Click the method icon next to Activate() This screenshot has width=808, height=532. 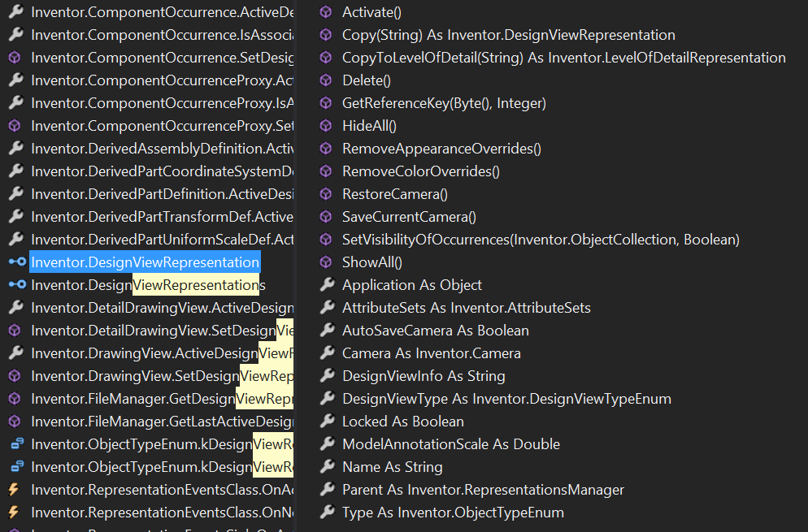(x=326, y=12)
